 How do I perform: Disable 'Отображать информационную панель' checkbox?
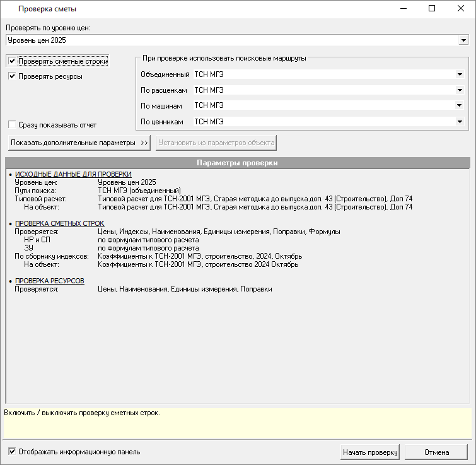click(12, 452)
